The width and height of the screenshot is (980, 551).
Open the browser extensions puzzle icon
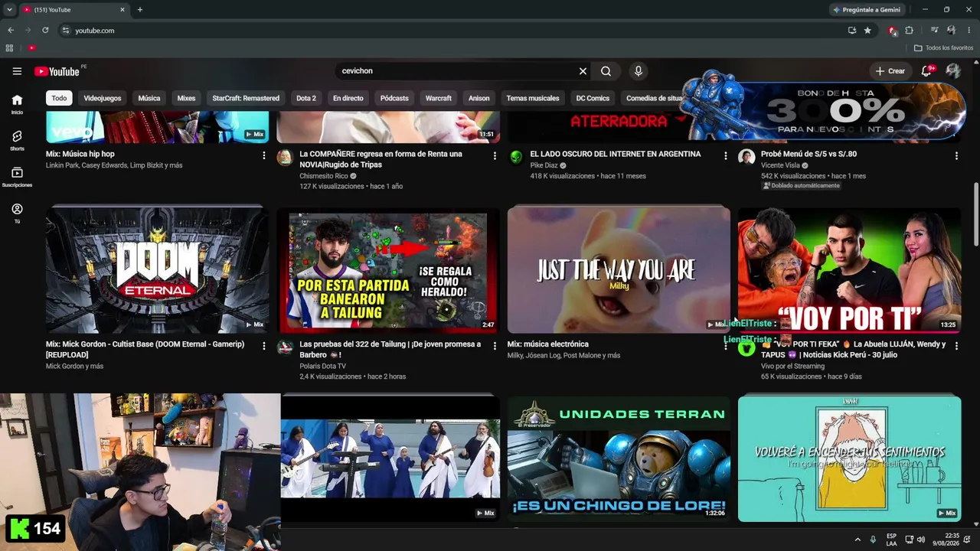pyautogui.click(x=909, y=31)
